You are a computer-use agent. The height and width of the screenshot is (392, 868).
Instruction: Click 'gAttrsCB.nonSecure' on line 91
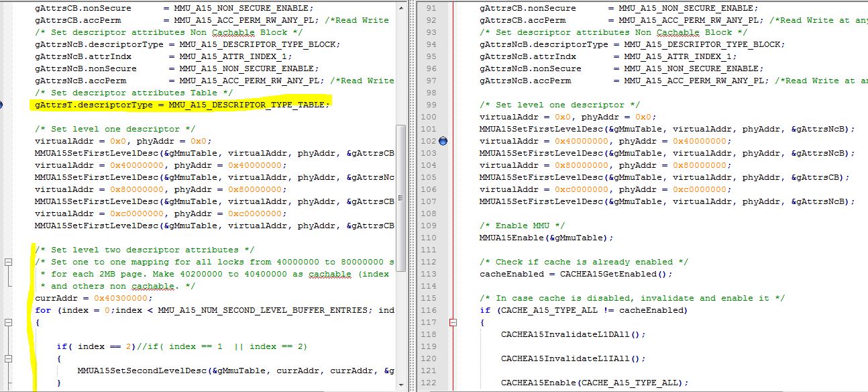[527, 8]
